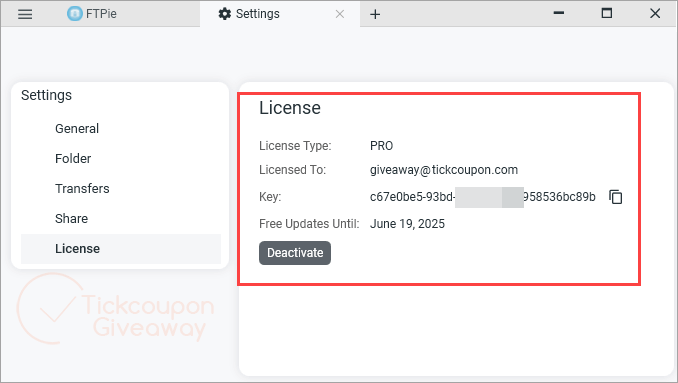This screenshot has width=678, height=383.
Task: Open Share settings section
Action: 121,219
